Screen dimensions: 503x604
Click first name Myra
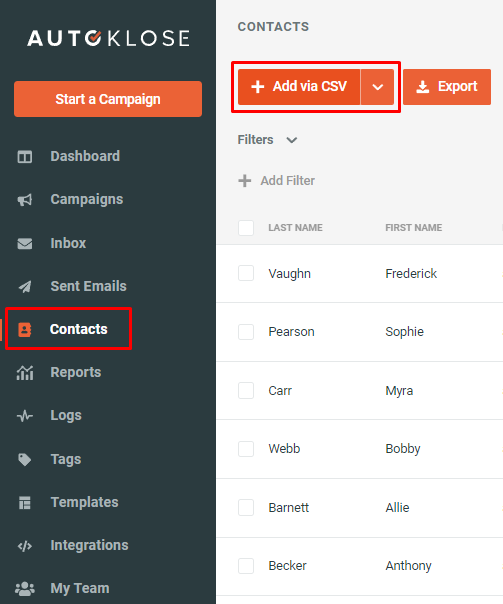pos(399,391)
